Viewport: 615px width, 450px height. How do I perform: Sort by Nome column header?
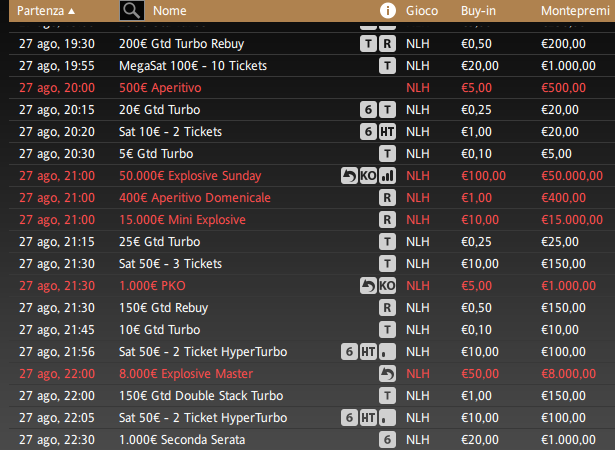pyautogui.click(x=169, y=11)
